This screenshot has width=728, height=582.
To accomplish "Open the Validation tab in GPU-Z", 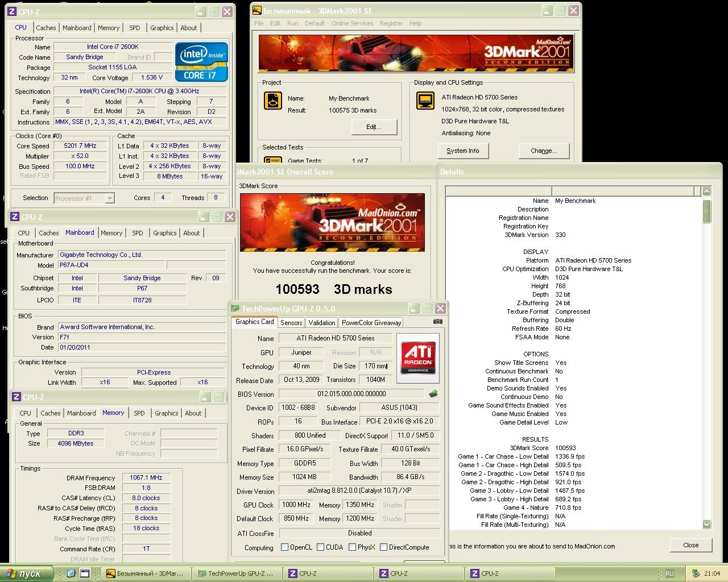I will click(322, 322).
